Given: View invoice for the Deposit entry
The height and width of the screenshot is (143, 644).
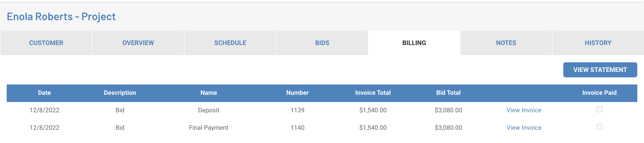Looking at the screenshot, I should pos(524,110).
